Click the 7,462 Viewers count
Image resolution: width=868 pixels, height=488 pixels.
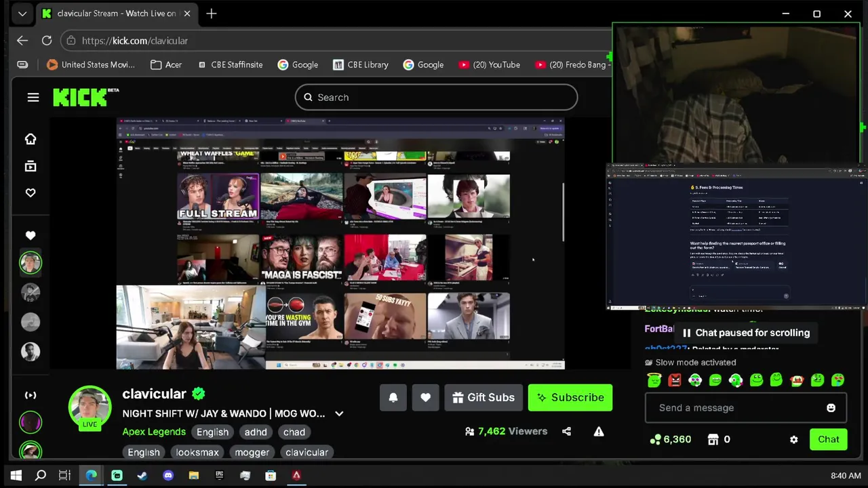(x=506, y=431)
